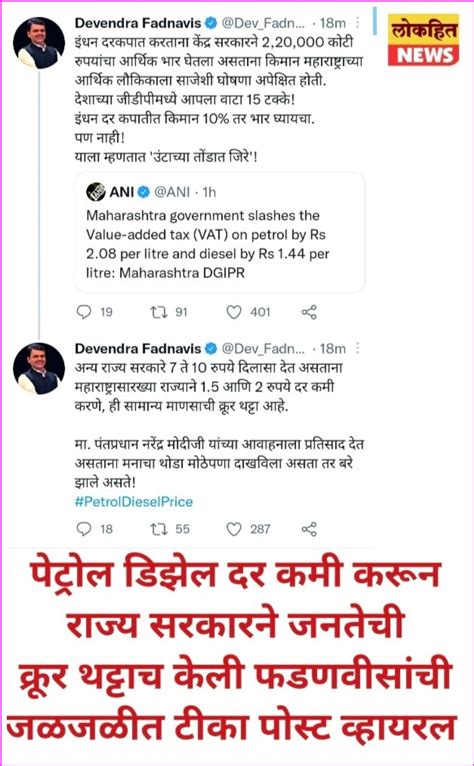
Task: Share the second tweet
Action: click(309, 529)
